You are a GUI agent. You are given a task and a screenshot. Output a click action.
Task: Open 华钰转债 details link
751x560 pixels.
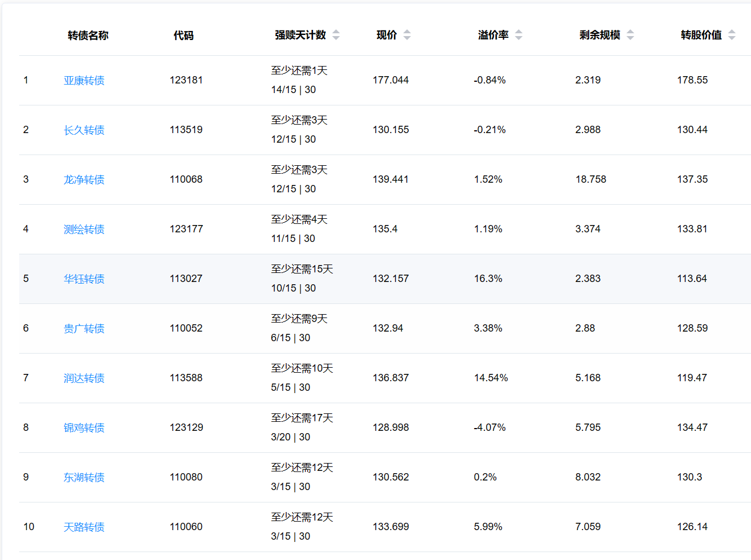pos(84,279)
